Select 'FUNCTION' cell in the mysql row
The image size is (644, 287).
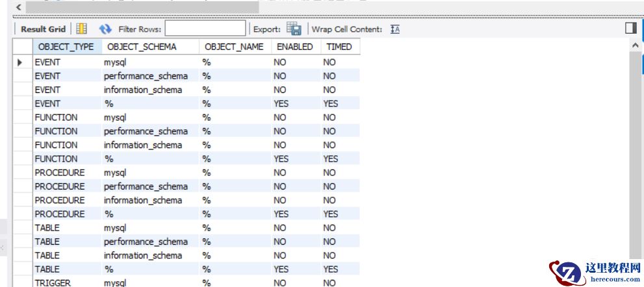pyautogui.click(x=67, y=118)
